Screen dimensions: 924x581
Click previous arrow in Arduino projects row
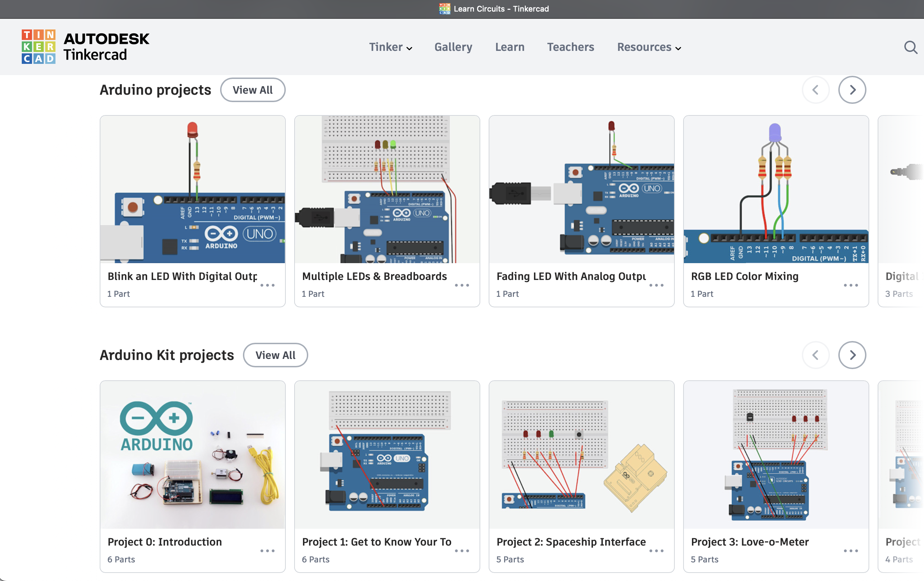(816, 90)
